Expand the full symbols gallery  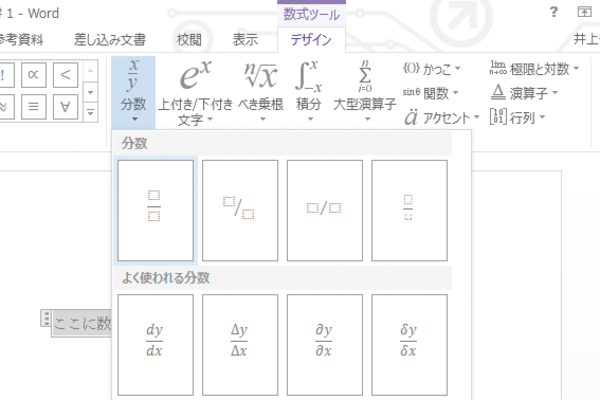(90, 113)
